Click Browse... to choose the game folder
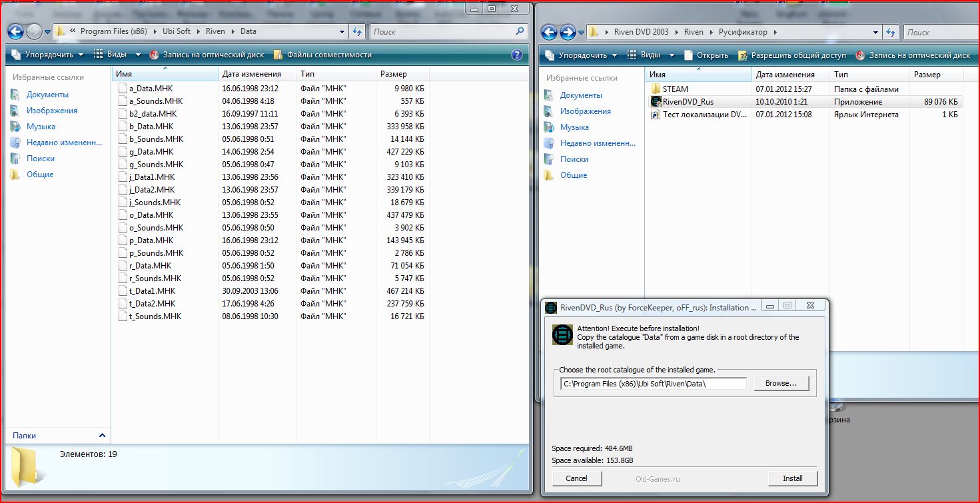Viewport: 980px width, 503px height. [781, 383]
